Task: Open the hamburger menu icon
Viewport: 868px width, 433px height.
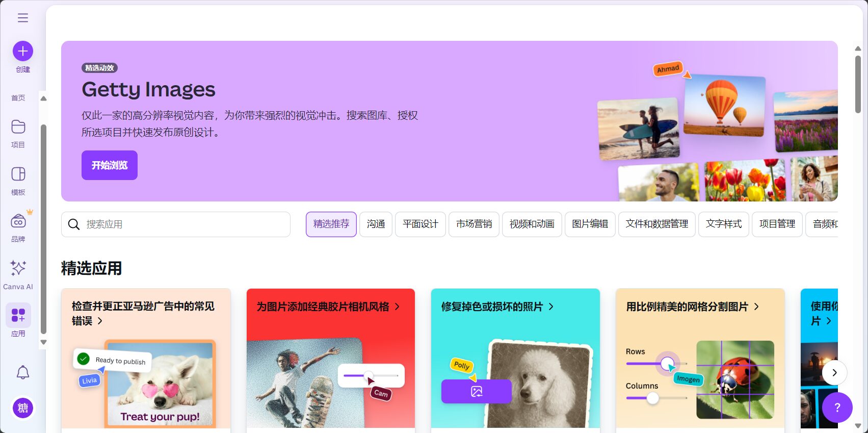Action: point(23,18)
